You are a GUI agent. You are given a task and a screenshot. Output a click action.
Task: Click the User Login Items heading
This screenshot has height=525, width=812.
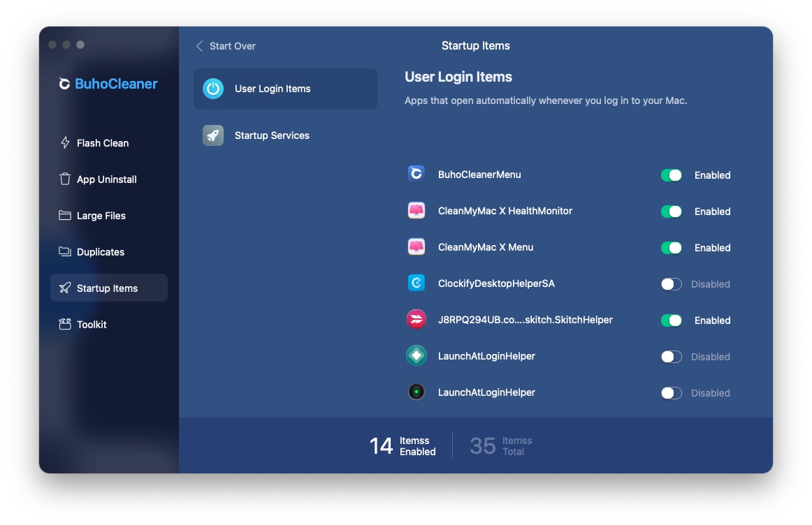click(x=458, y=77)
